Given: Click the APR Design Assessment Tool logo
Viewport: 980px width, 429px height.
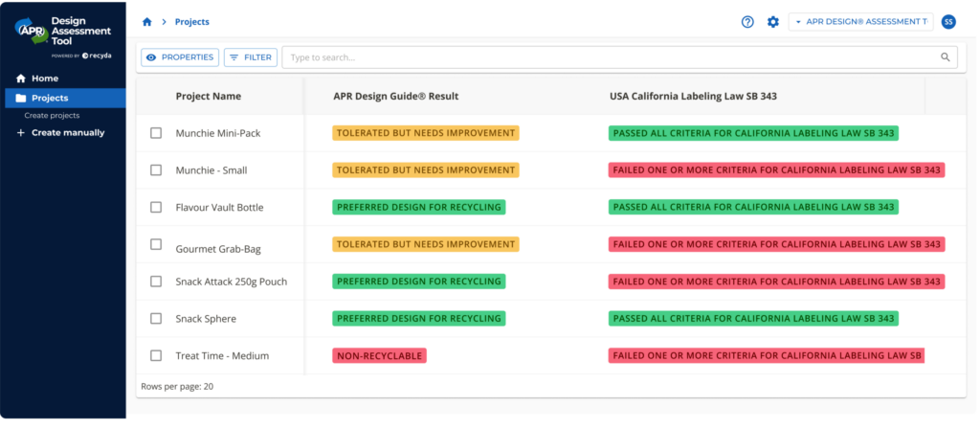Looking at the screenshot, I should (63, 36).
